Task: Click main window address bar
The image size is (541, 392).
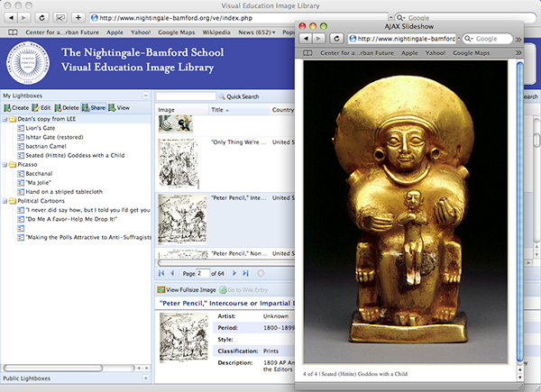Action: tap(239, 18)
